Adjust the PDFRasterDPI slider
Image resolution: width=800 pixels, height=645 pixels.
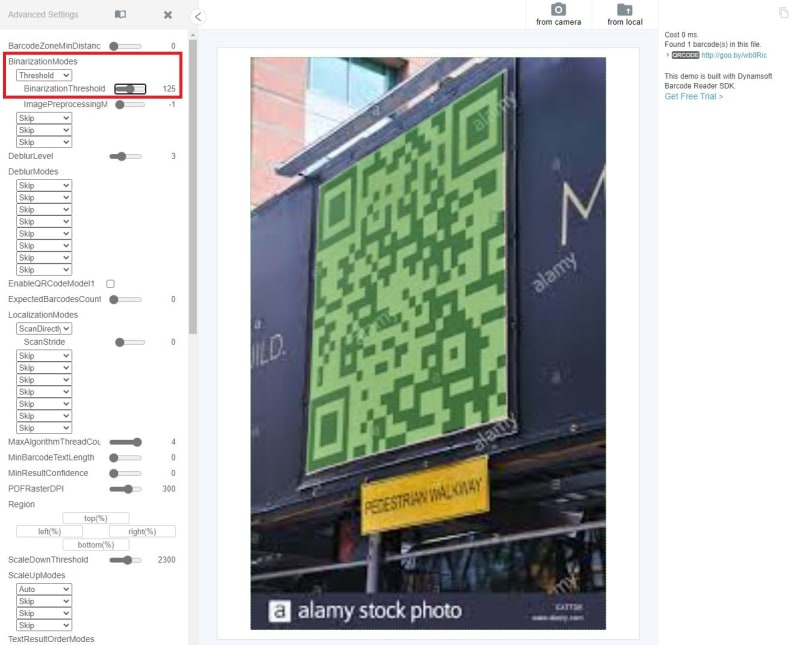pos(126,489)
